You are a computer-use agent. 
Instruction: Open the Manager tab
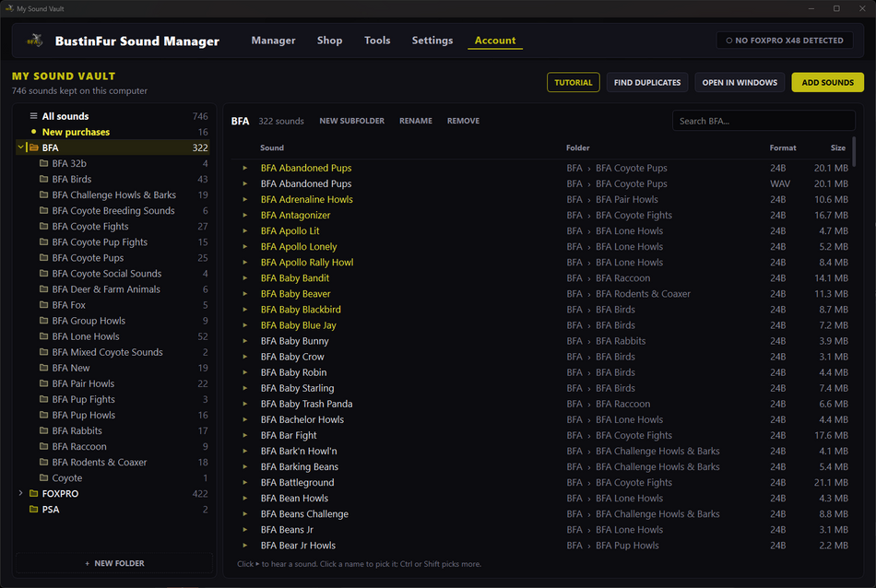point(273,41)
